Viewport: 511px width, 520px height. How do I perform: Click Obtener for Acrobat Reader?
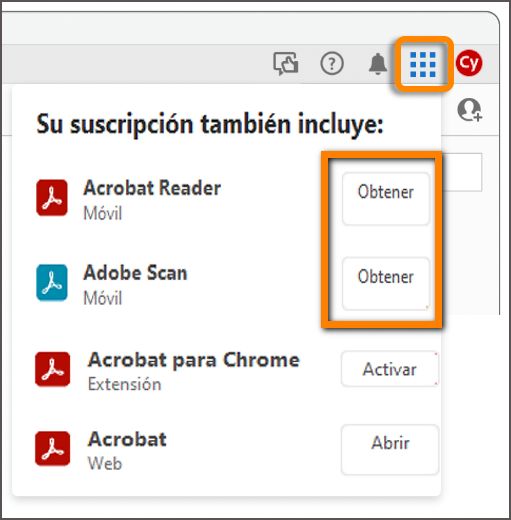coord(386,199)
